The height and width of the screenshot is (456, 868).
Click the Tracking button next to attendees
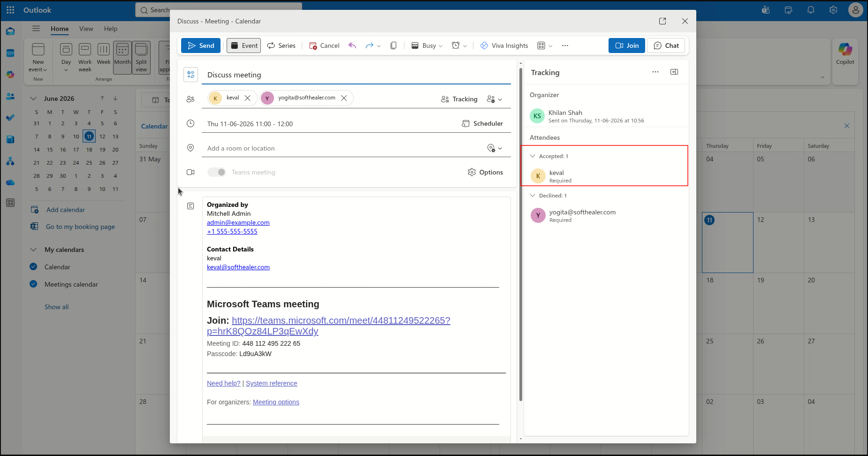[x=459, y=99]
